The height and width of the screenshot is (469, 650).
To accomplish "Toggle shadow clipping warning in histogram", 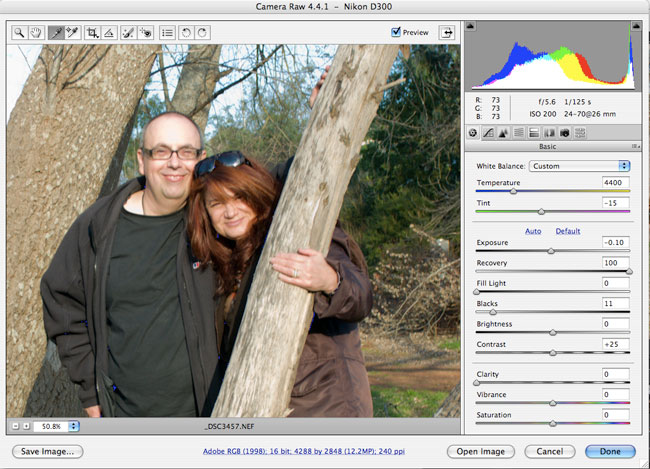I will [x=470, y=26].
